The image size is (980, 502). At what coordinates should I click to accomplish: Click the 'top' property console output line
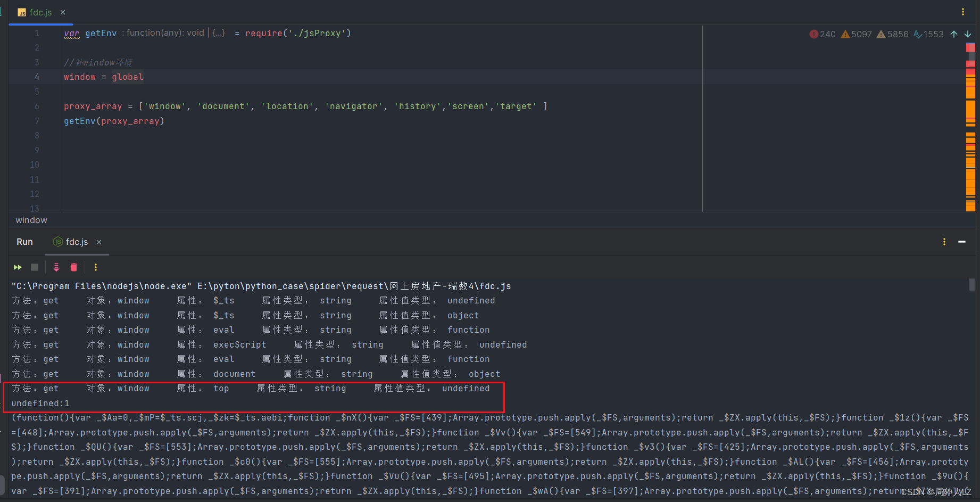point(251,389)
